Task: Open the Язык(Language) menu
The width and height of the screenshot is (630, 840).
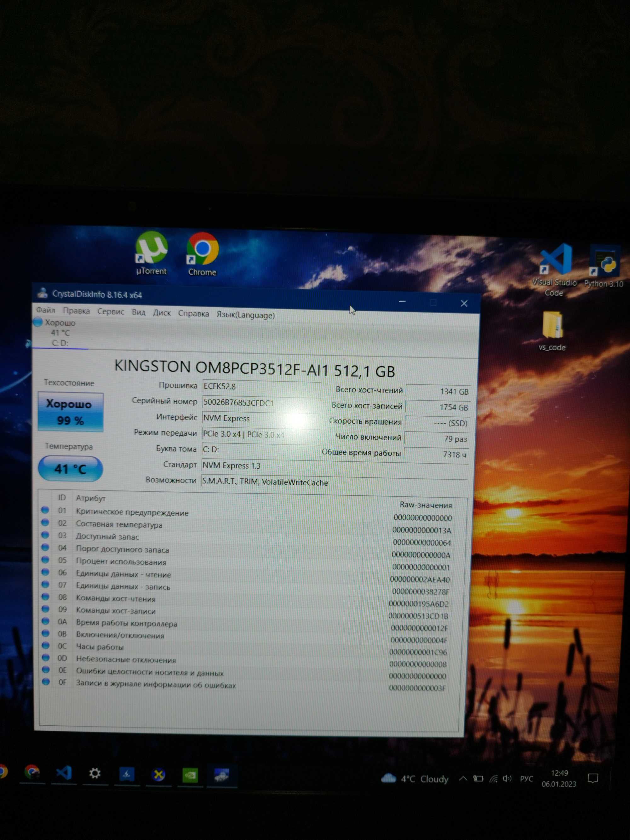Action: tap(245, 315)
